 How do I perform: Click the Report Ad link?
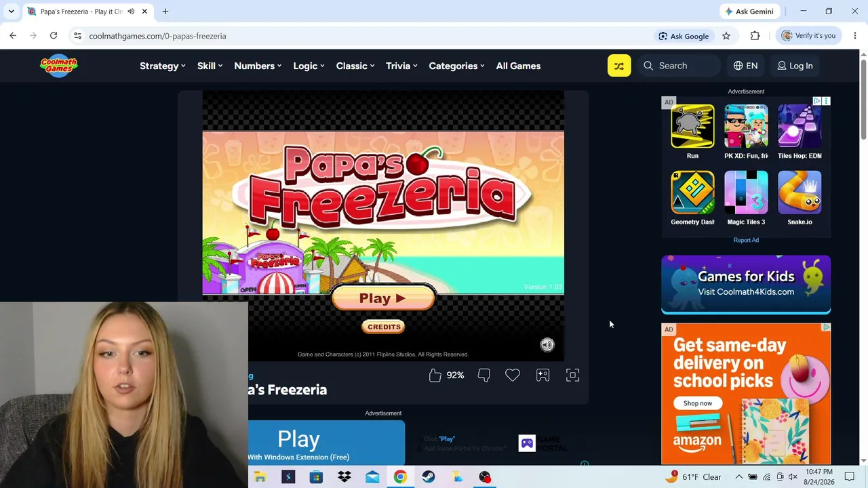click(x=746, y=240)
